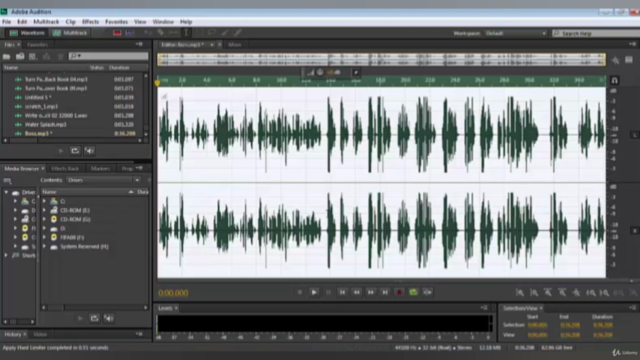Open the Edit menu
Screen dimensions: 640x360
(x=22, y=22)
